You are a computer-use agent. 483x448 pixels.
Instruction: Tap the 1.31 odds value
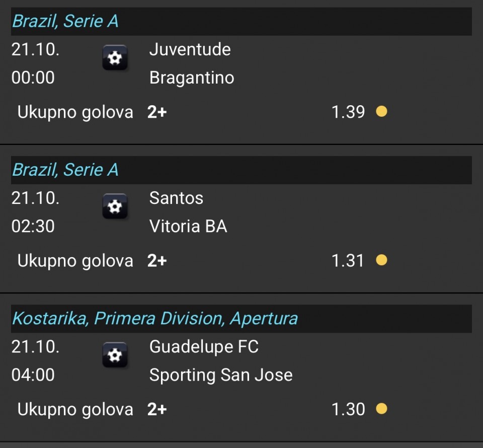[348, 260]
